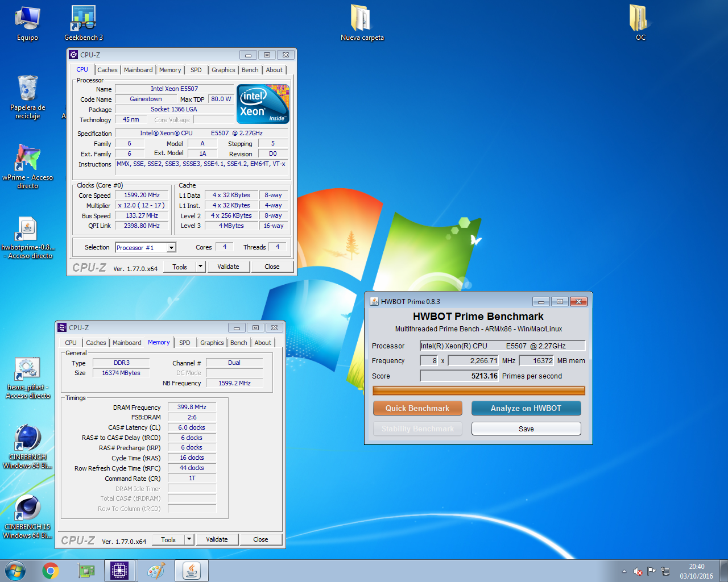Open the Windows Start menu orb

[15, 571]
